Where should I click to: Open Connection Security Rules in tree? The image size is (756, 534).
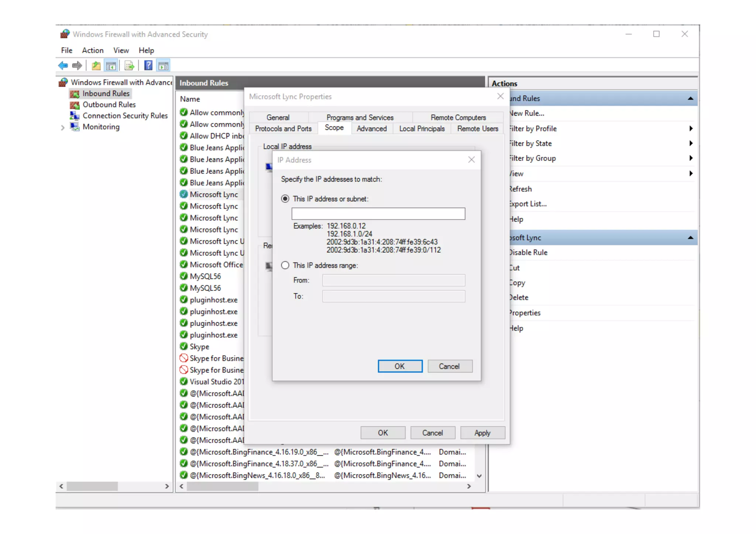click(125, 116)
